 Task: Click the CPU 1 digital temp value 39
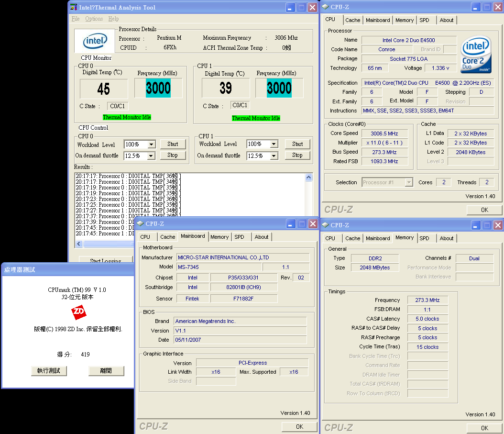coord(226,88)
